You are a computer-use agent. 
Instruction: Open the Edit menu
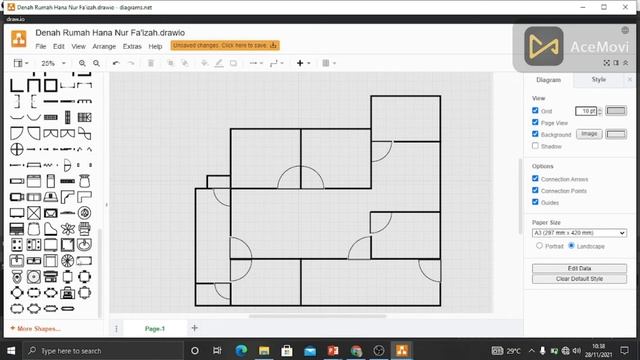tap(59, 47)
